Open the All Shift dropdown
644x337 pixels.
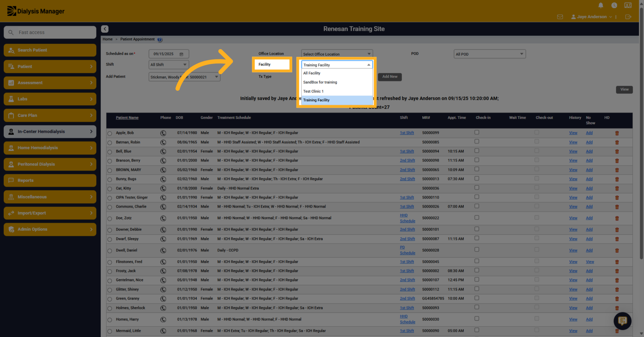[x=169, y=65]
